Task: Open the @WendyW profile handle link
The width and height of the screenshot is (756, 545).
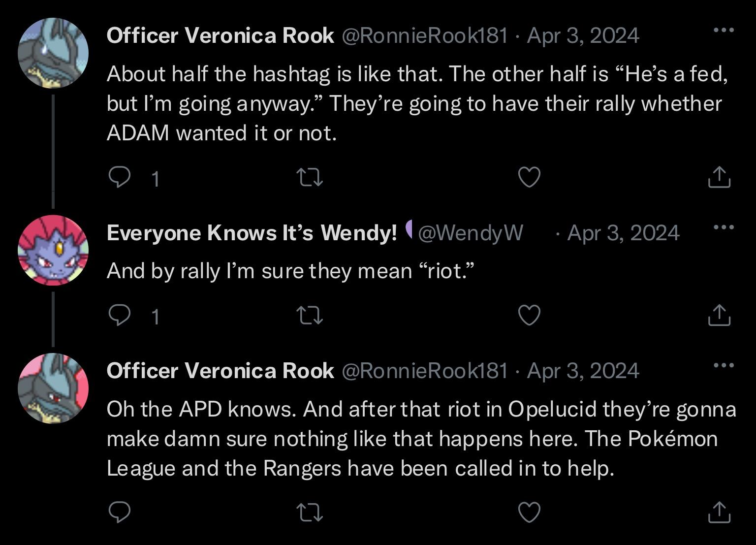Action: tap(470, 233)
